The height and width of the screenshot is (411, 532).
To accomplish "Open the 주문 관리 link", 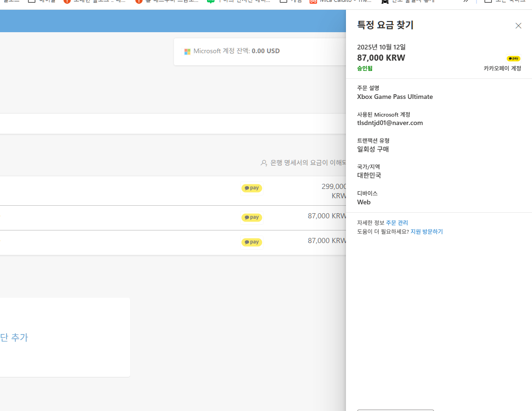I will pos(397,223).
